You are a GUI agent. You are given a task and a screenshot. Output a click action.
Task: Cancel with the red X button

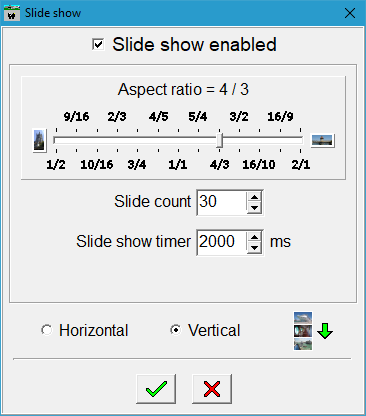pyautogui.click(x=212, y=389)
